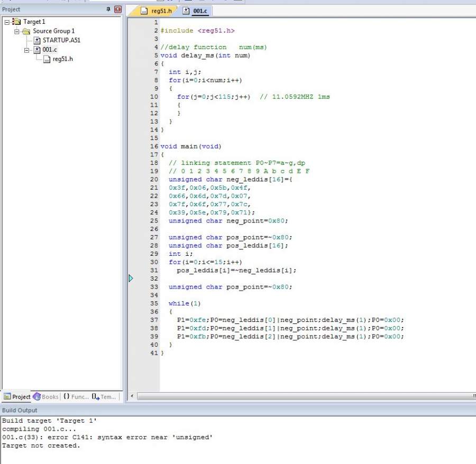
Task: Close the Project panel
Action: coord(117,10)
